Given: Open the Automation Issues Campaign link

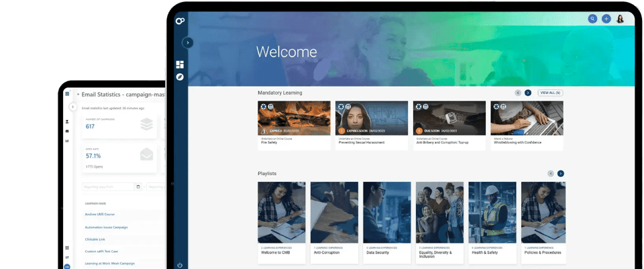Looking at the screenshot, I should (x=107, y=227).
